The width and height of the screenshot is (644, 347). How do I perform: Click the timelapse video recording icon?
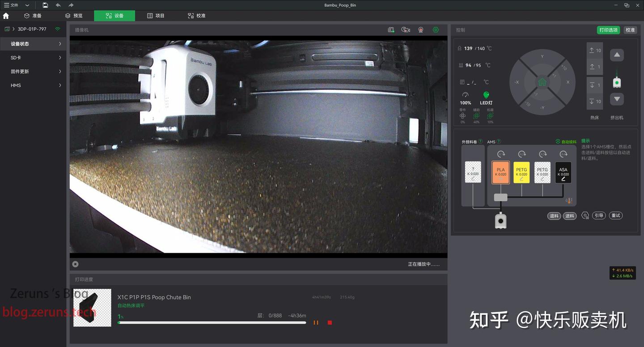coord(405,30)
